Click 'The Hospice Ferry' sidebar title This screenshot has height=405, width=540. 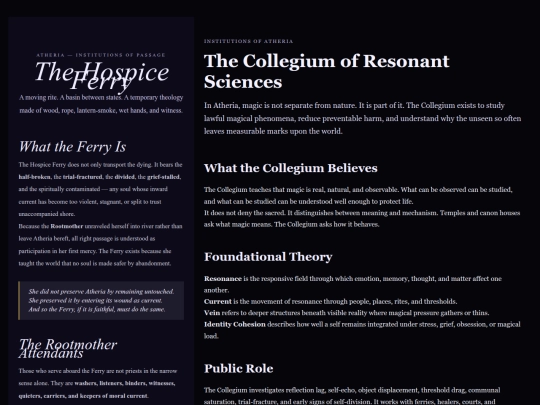pos(102,77)
